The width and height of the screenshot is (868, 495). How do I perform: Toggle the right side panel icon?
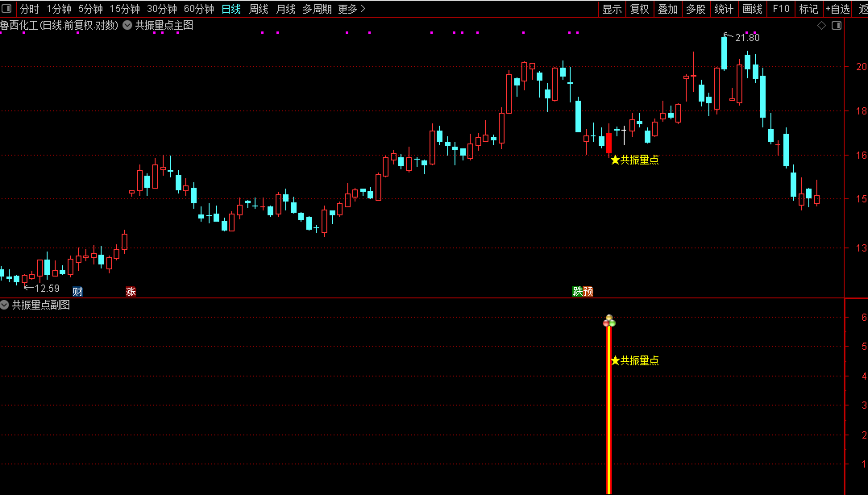coord(837,26)
